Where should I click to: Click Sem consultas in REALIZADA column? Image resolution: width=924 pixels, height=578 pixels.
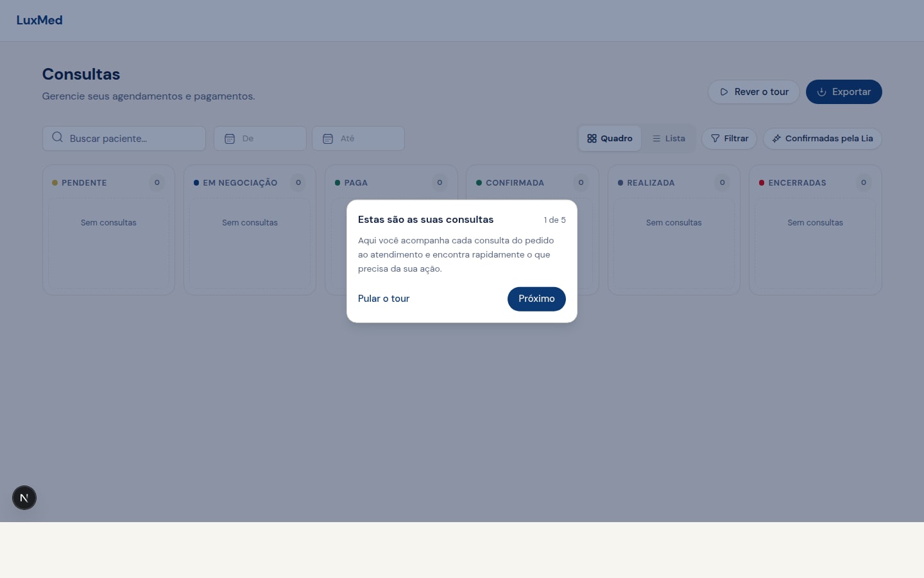coord(674,223)
